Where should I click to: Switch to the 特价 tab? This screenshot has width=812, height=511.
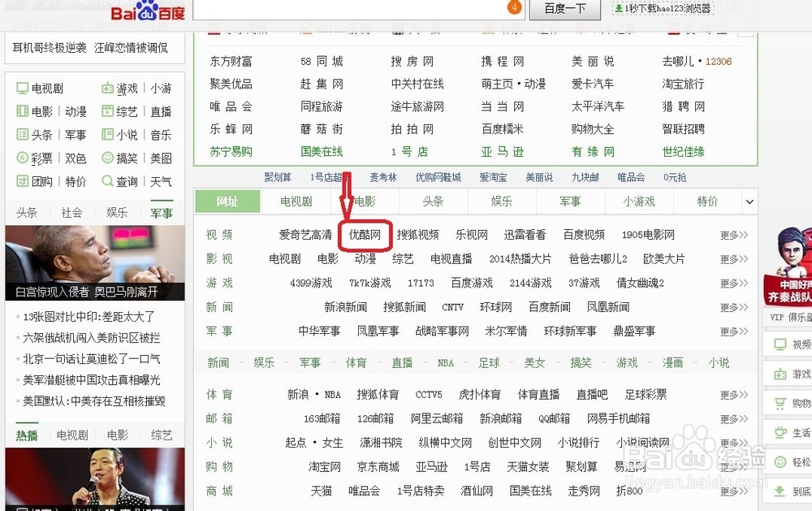[x=707, y=201]
